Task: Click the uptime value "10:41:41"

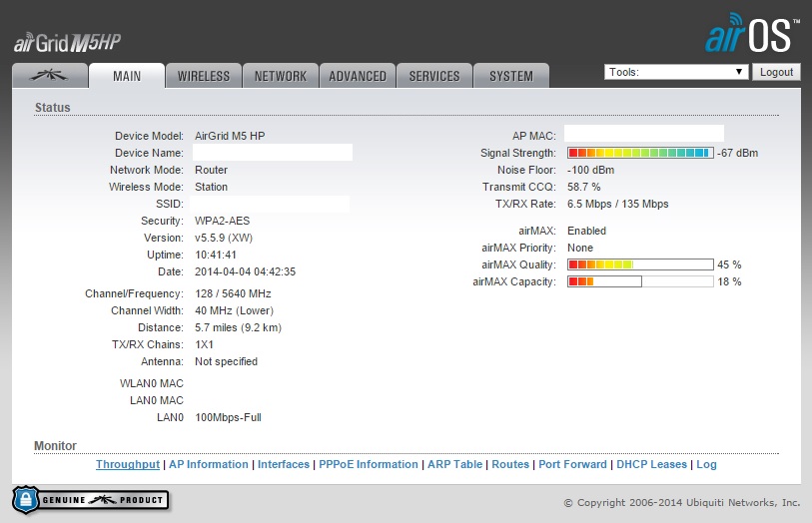Action: point(216,256)
